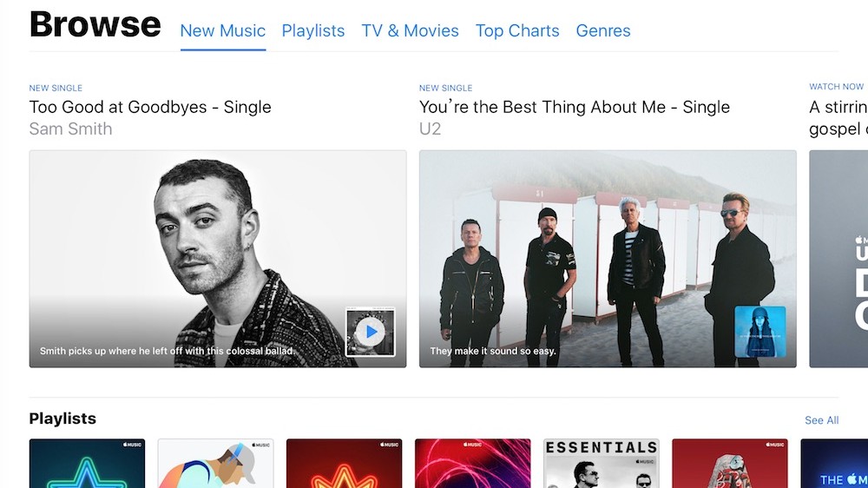This screenshot has width=868, height=488.
Task: Play the Too Good at Goodbyes single
Action: coord(371,332)
